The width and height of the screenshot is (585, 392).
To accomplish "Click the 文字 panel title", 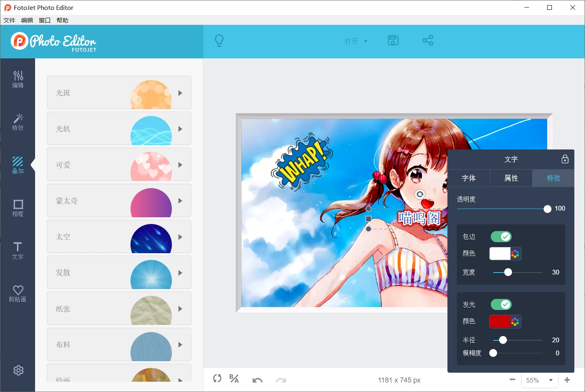I will (x=511, y=159).
